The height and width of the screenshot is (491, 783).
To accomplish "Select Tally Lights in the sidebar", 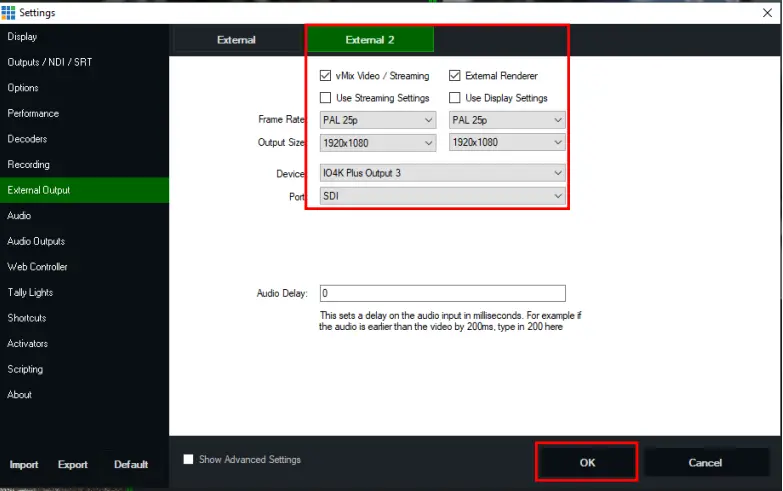I will [x=84, y=292].
